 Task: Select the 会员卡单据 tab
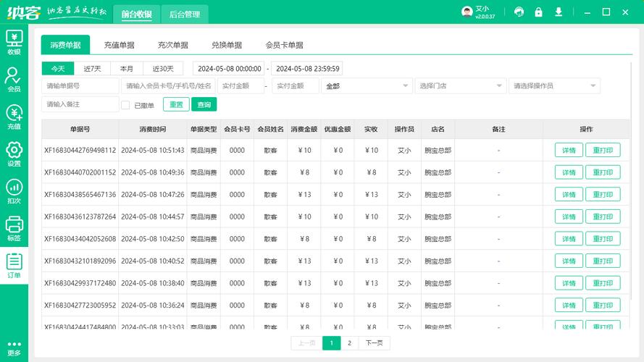click(284, 45)
